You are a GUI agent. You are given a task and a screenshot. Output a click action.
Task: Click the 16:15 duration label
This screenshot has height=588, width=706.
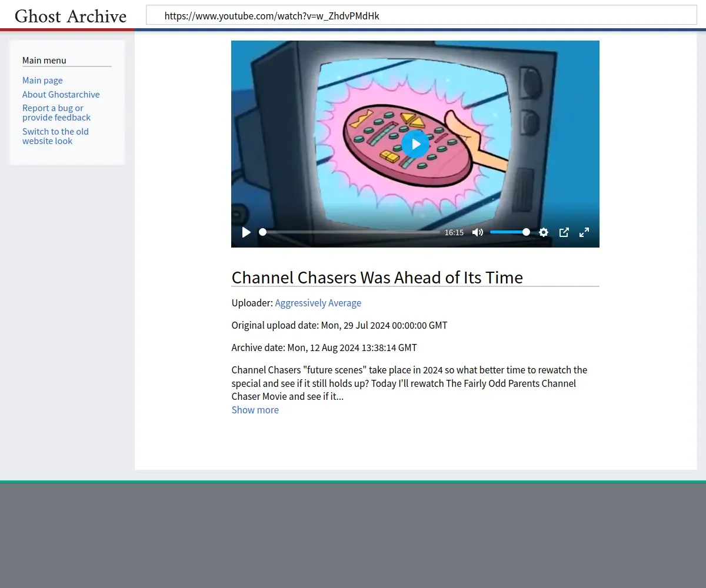[454, 232]
